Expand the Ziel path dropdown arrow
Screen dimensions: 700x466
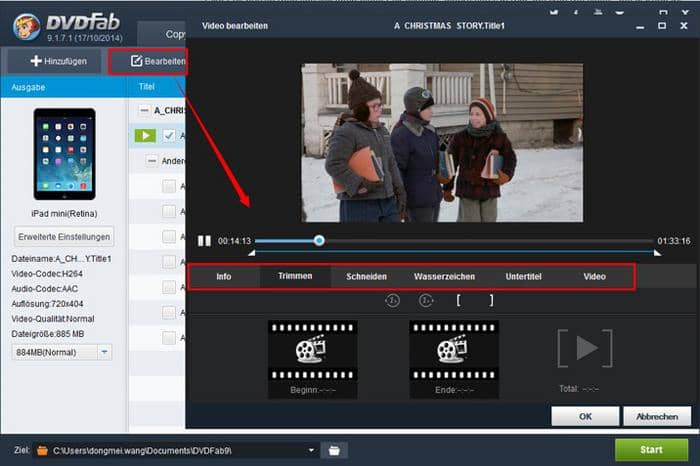[311, 450]
